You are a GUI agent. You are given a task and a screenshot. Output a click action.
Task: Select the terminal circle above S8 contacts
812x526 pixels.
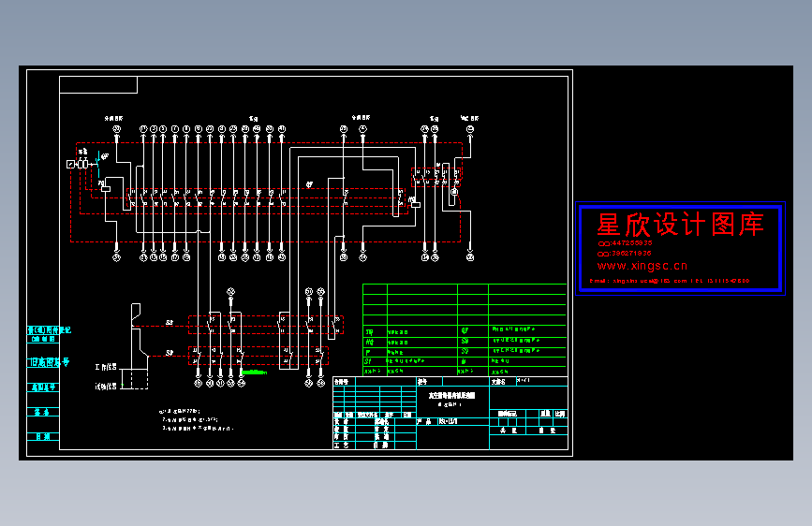[231, 292]
